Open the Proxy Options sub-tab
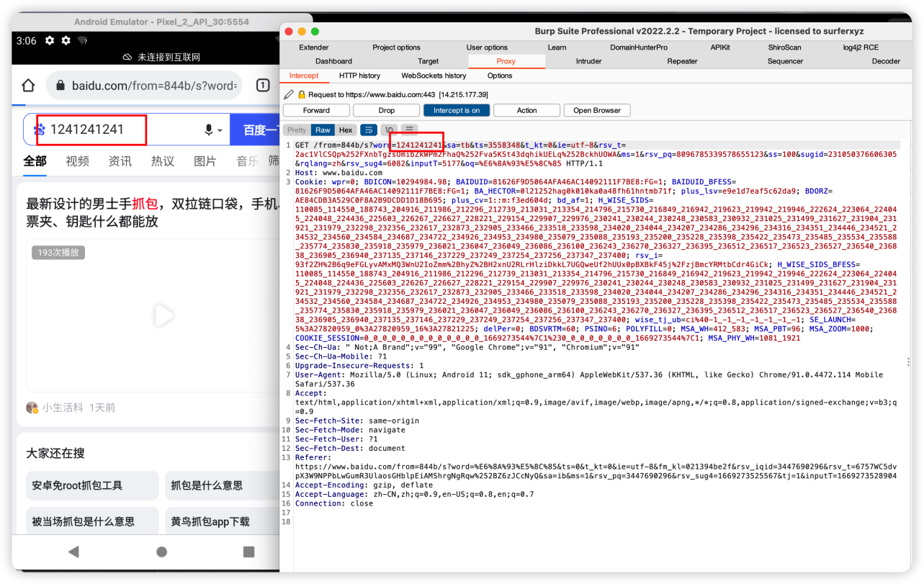Viewport: 924px width, 584px height. coord(500,76)
